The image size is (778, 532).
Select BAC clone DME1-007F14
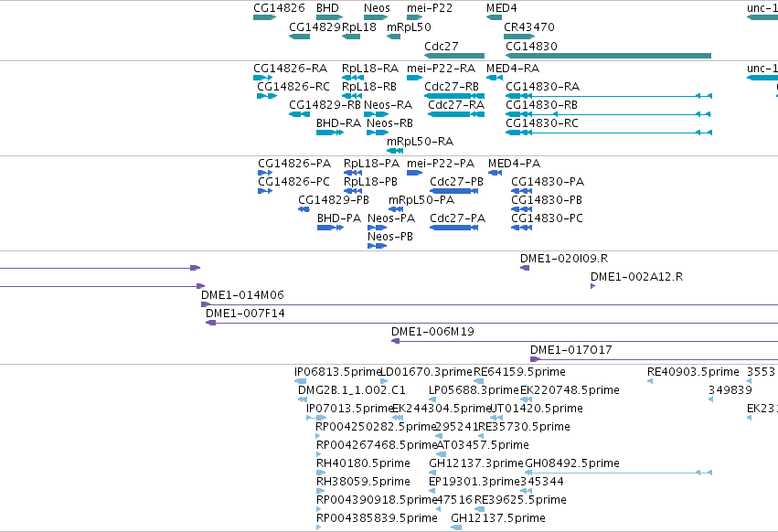coord(246,314)
